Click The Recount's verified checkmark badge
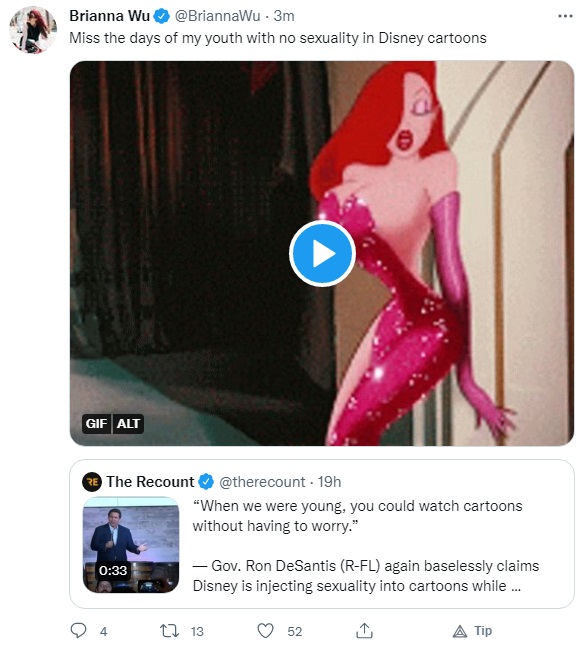 206,482
